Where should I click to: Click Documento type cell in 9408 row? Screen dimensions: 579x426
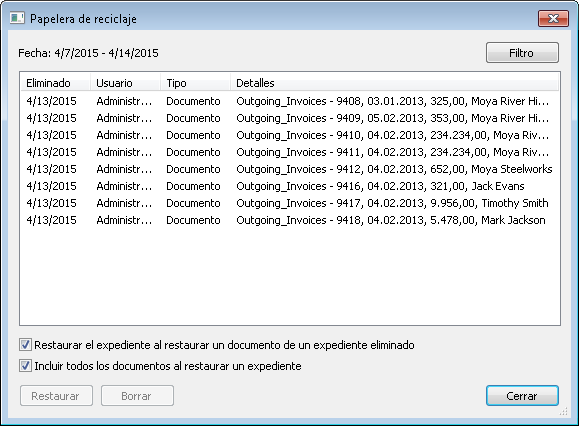point(193,101)
